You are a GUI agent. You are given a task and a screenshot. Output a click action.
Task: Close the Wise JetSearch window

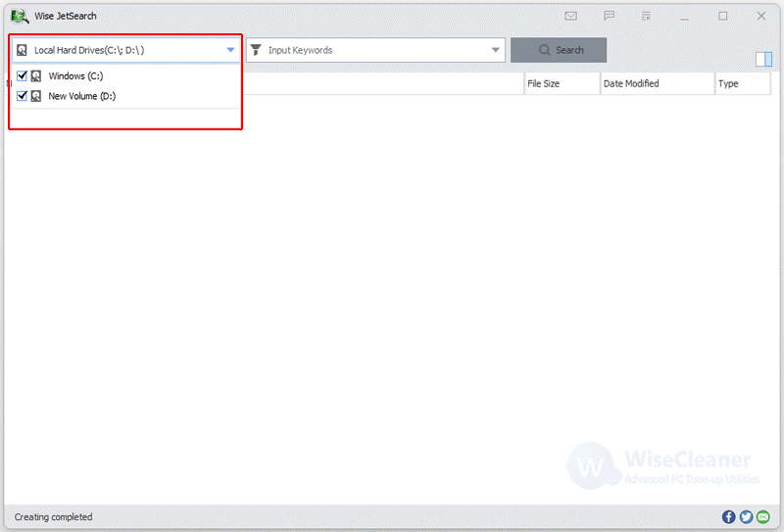point(761,16)
